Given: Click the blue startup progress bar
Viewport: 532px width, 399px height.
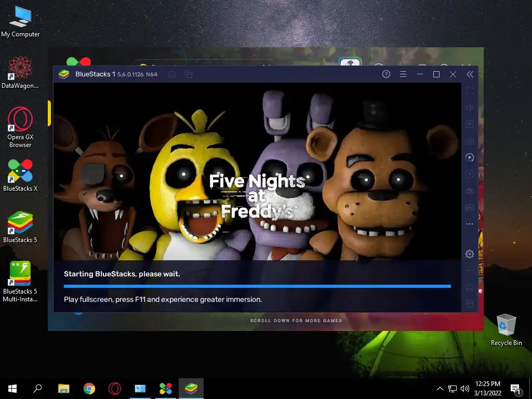Looking at the screenshot, I should (x=257, y=286).
